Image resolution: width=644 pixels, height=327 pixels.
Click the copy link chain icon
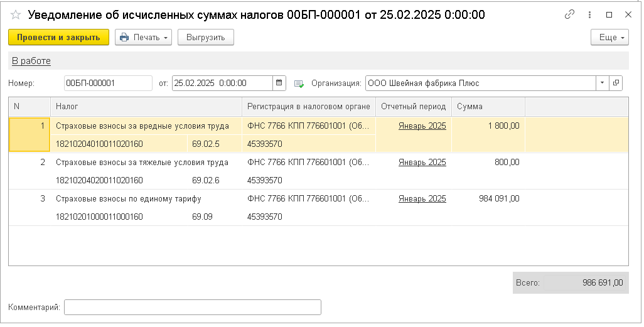point(570,14)
